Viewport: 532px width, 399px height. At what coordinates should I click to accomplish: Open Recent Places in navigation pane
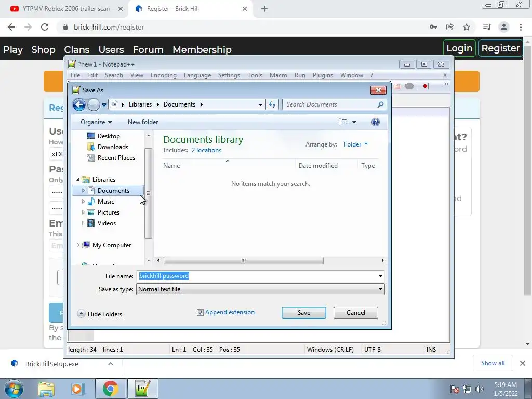(x=111, y=158)
